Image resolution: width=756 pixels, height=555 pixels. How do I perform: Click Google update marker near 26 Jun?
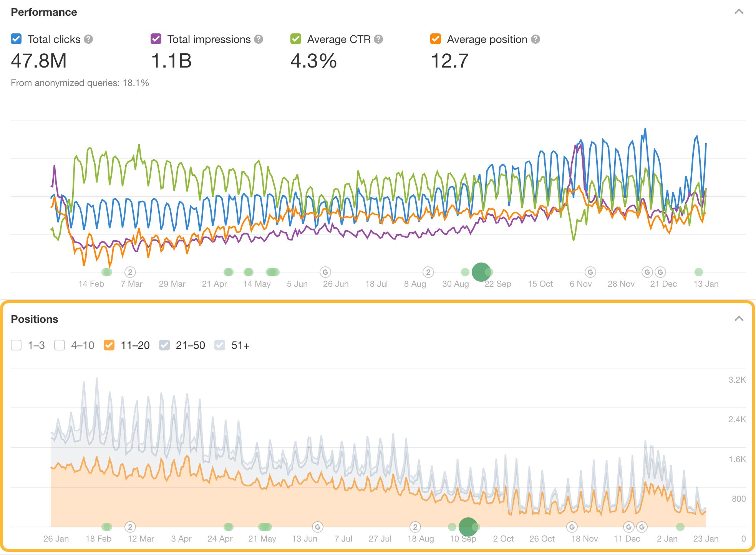click(325, 272)
